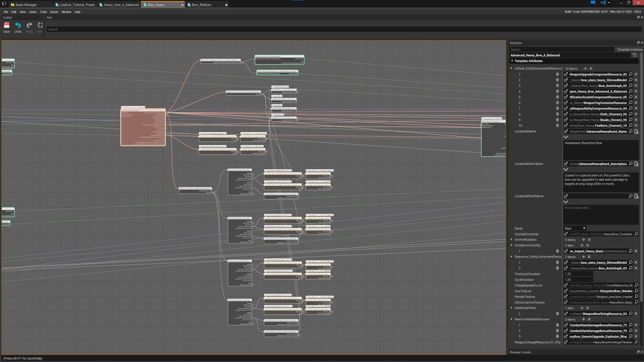Screen dimensions: 644x362
Task: Open the File menu
Action: coord(6,12)
